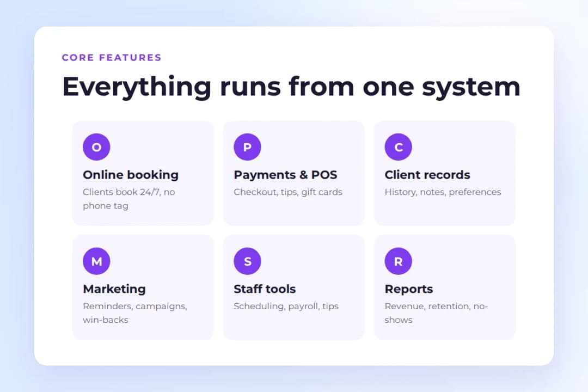This screenshot has width=588, height=392.
Task: Select the Staff tools title
Action: pyautogui.click(x=265, y=289)
